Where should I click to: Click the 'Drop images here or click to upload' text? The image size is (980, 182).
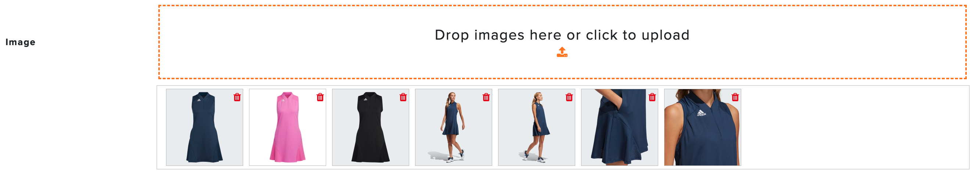[562, 35]
